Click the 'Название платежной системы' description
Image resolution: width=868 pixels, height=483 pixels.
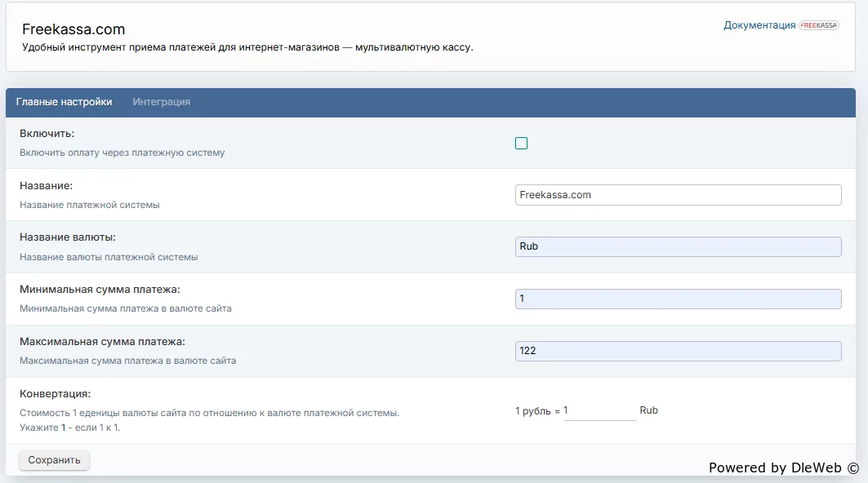[90, 205]
